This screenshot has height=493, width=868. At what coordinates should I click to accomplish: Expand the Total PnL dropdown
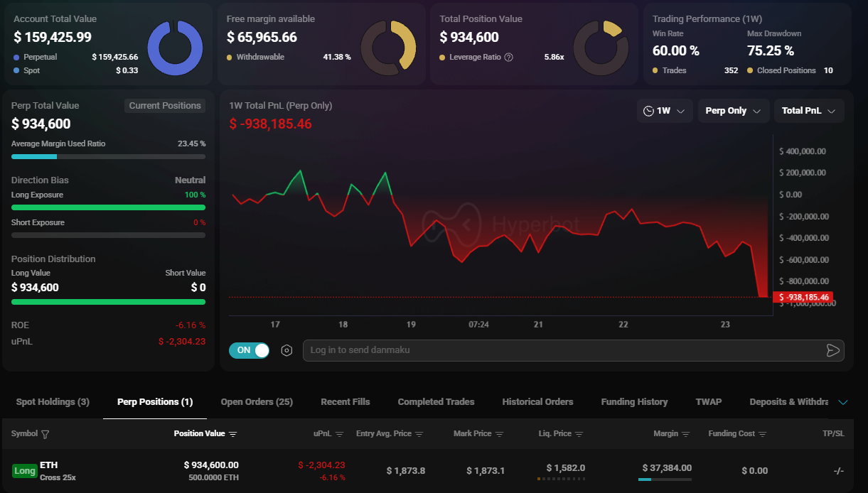point(808,111)
